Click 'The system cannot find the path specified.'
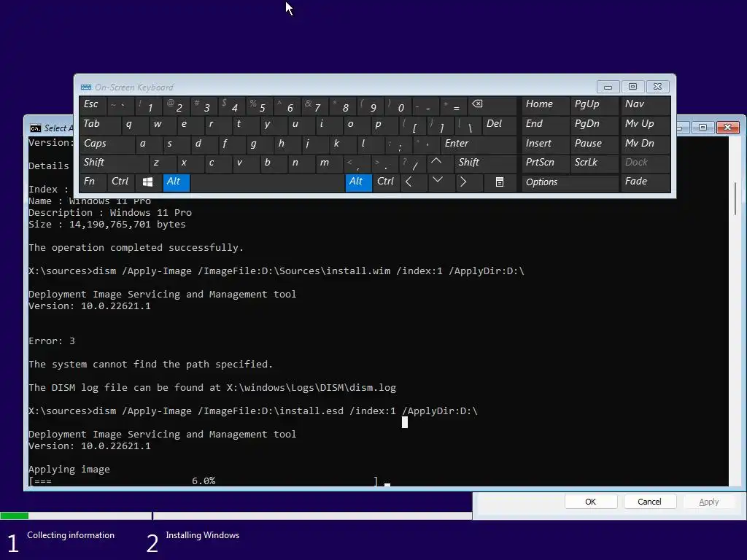 coord(150,365)
